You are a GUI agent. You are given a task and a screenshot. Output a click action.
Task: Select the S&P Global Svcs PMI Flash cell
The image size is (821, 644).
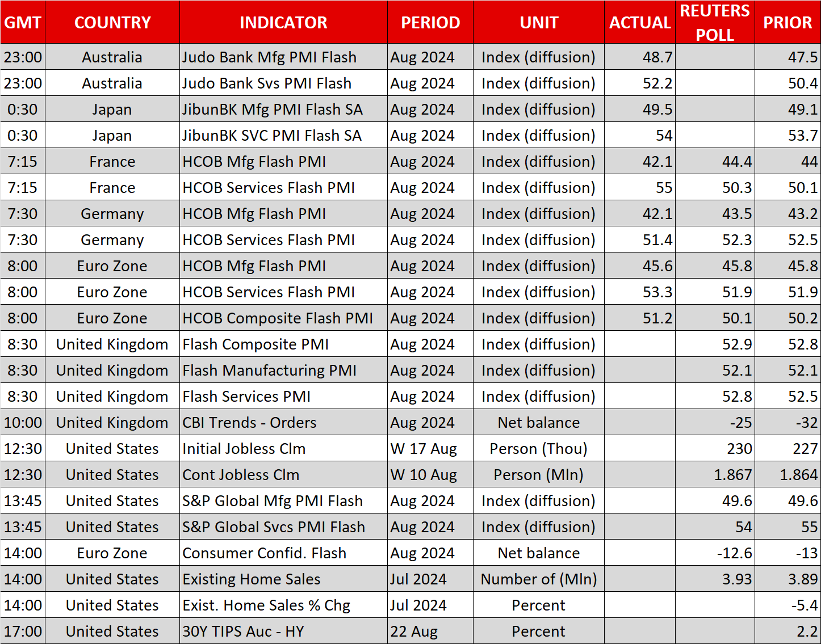(283, 527)
